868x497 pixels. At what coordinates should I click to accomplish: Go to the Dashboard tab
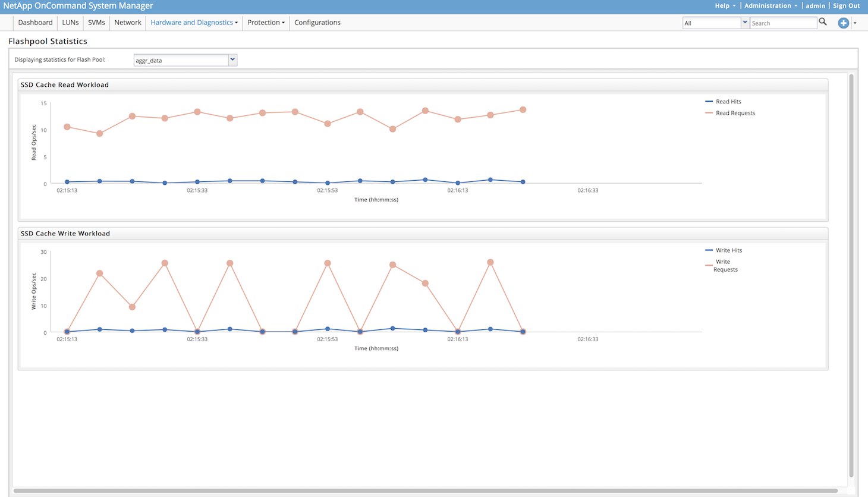35,23
